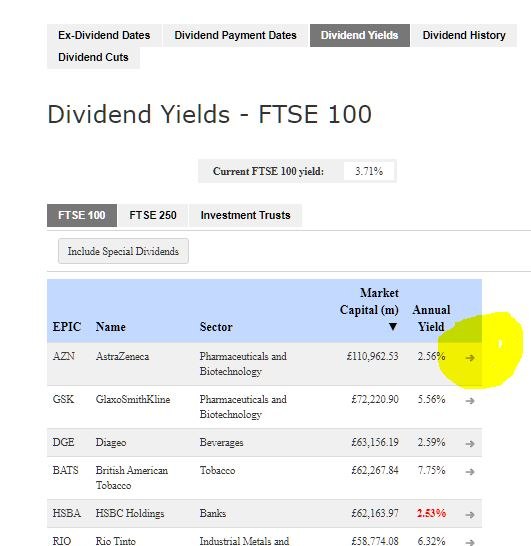Image resolution: width=531 pixels, height=546 pixels.
Task: Sort table by EPIC column header
Action: coord(67,327)
